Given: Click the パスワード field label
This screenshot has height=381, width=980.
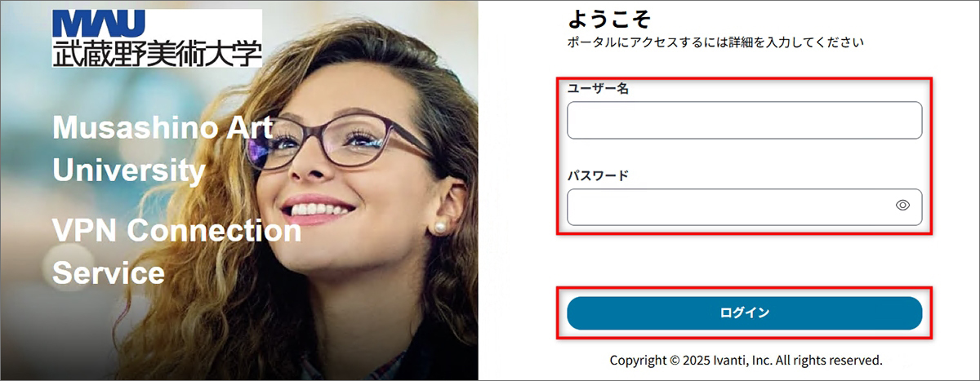Looking at the screenshot, I should click(597, 175).
